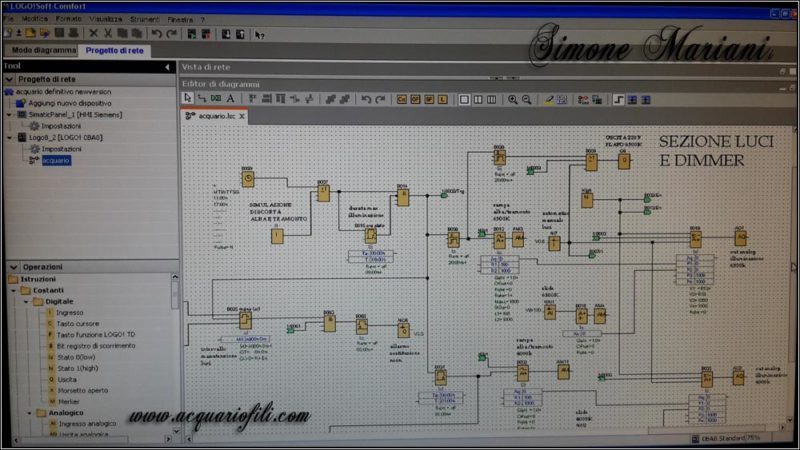Collapse the Digitale folder in the tree
Screen dimensions: 800x450
[26, 301]
